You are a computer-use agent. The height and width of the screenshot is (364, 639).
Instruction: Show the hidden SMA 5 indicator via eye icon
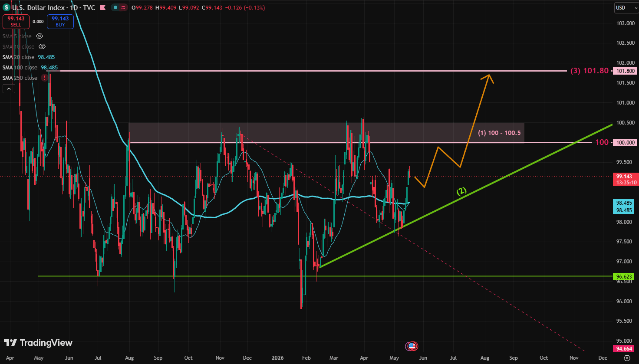tap(40, 36)
